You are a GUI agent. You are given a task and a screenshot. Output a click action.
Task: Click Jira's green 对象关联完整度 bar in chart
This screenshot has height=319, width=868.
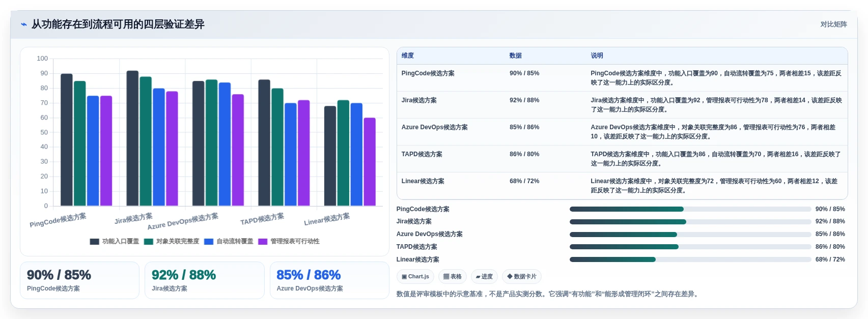pos(146,141)
